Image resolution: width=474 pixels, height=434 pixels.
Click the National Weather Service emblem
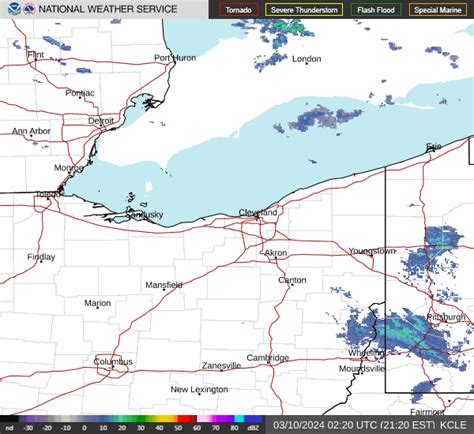29,9
